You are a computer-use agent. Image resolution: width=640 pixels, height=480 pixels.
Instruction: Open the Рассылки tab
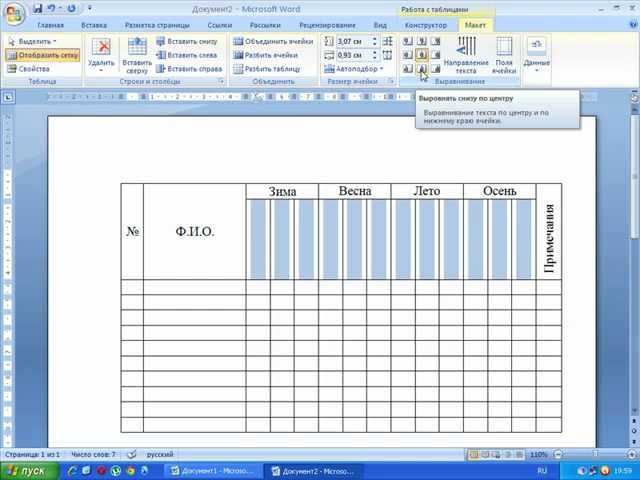[265, 25]
